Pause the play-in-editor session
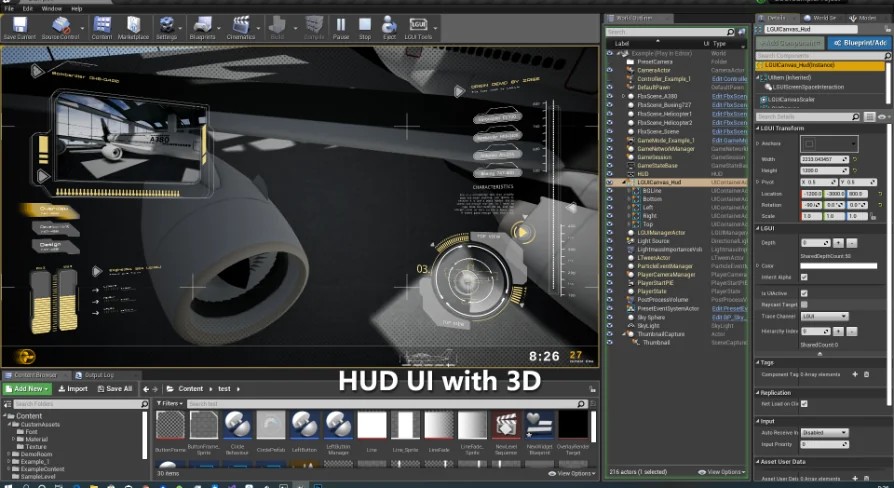 (x=341, y=27)
